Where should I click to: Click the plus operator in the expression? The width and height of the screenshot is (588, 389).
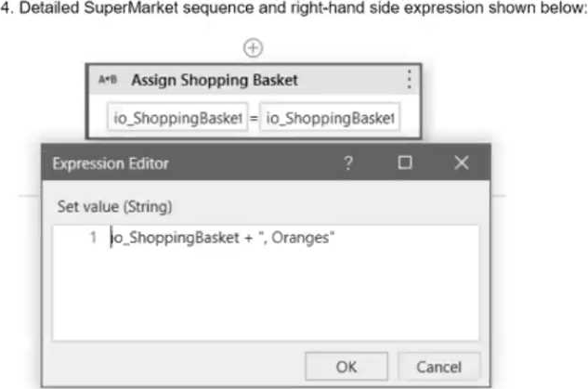(x=248, y=239)
